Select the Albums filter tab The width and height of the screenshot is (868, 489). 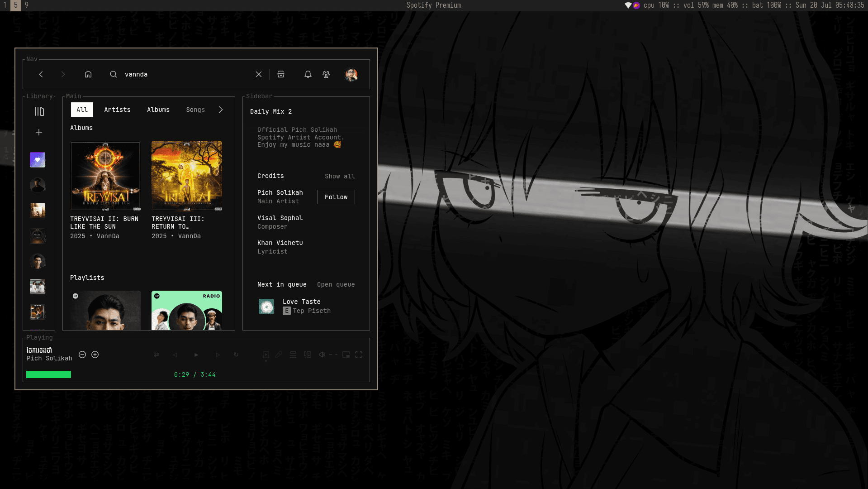(x=158, y=110)
